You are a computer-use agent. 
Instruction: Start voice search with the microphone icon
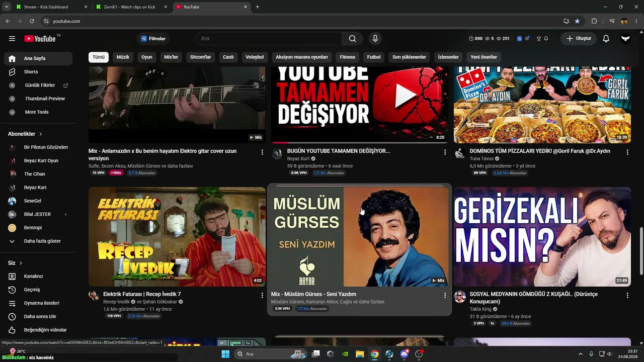click(x=375, y=39)
